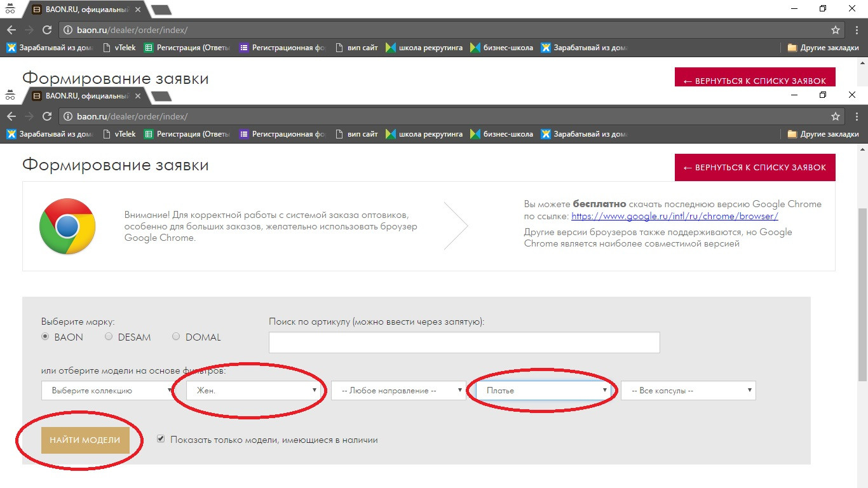Click the forward arrow in the front browser window
This screenshot has height=488, width=868.
click(29, 116)
